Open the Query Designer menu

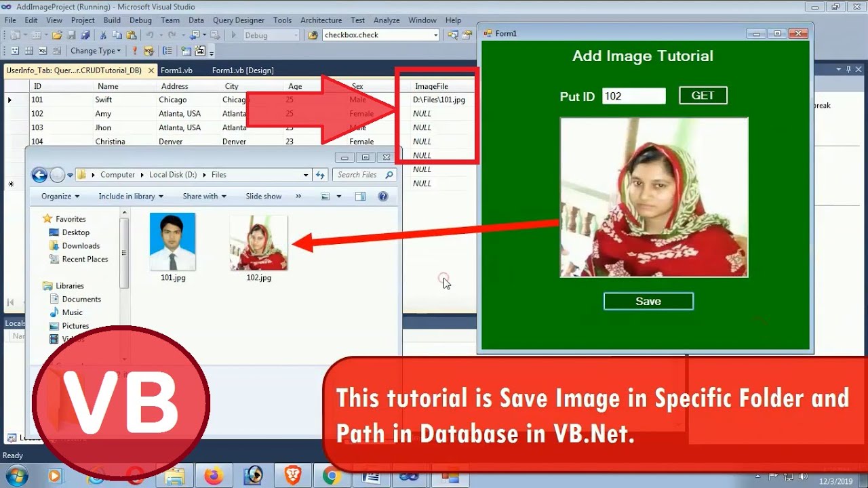pyautogui.click(x=239, y=20)
